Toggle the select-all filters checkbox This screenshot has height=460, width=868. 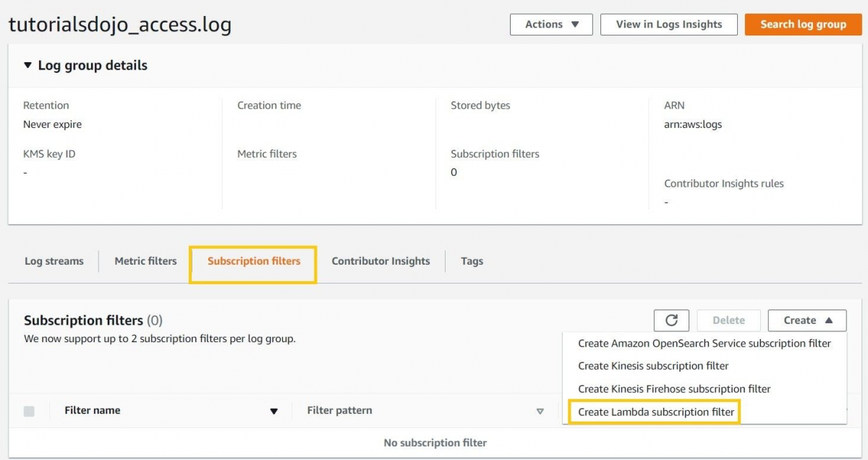coord(29,411)
